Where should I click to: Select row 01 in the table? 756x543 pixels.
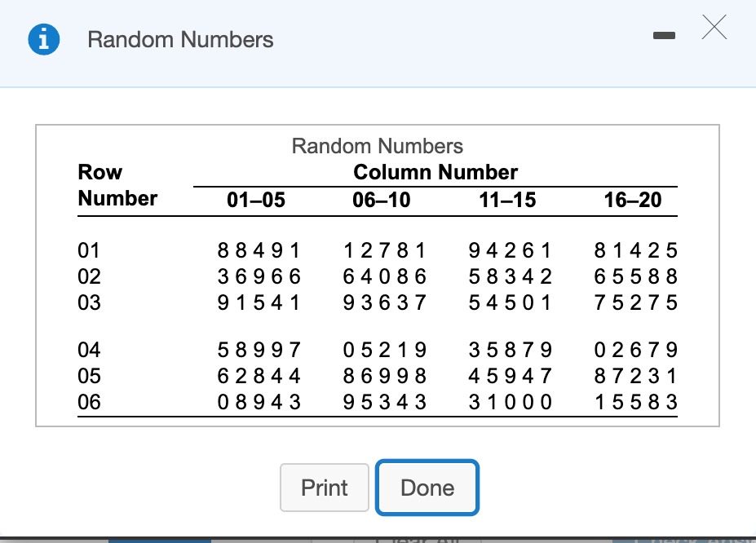click(x=90, y=250)
